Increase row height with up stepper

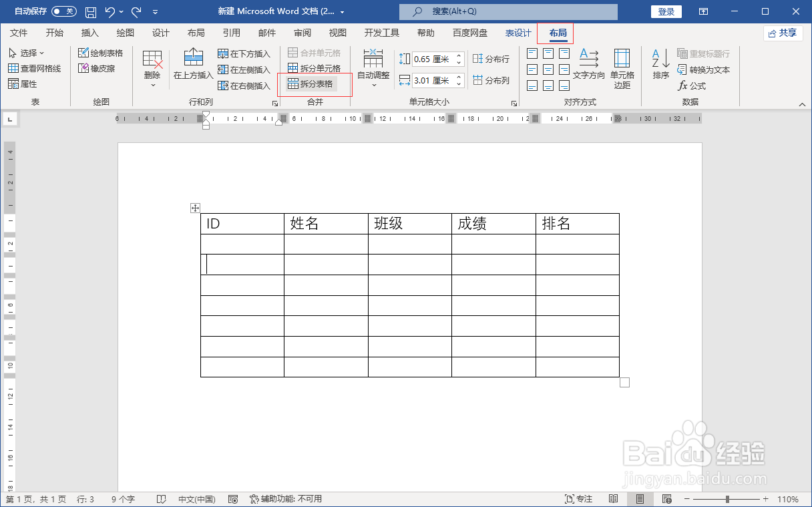tap(459, 55)
